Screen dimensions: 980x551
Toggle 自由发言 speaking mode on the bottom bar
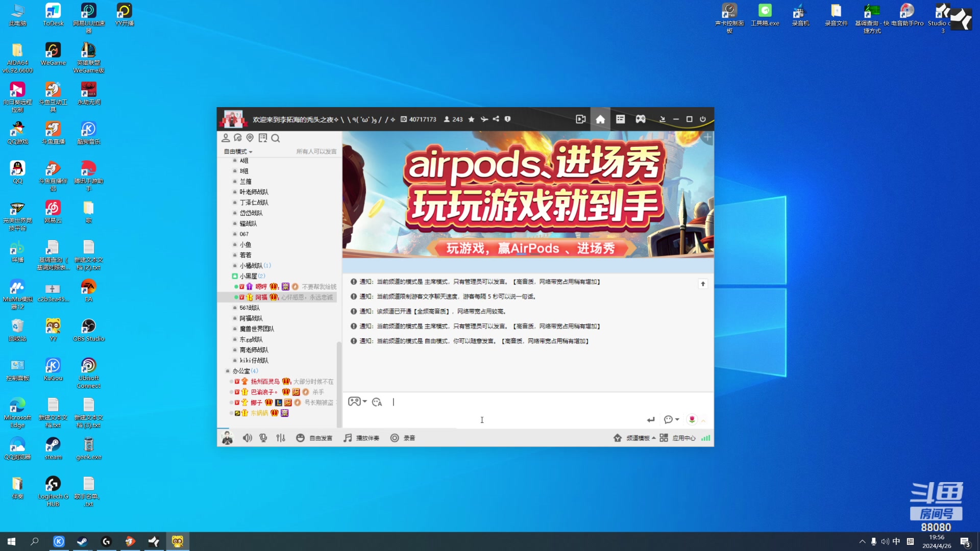point(314,438)
